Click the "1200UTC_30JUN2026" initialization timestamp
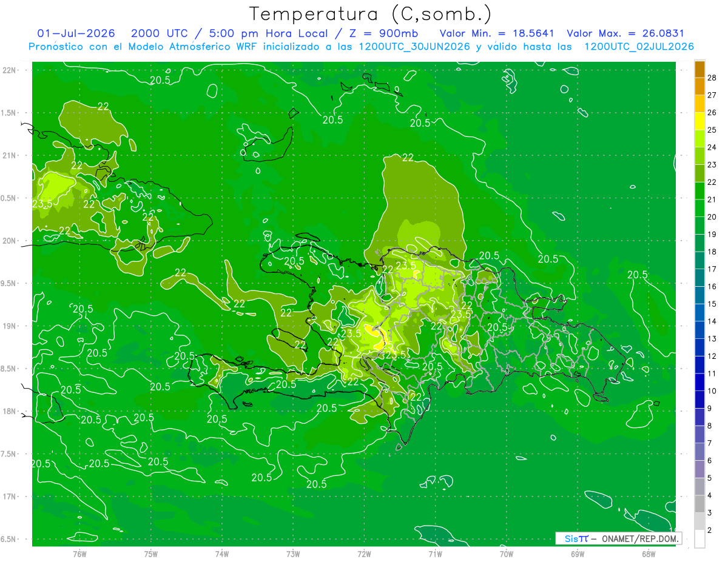 coord(415,47)
